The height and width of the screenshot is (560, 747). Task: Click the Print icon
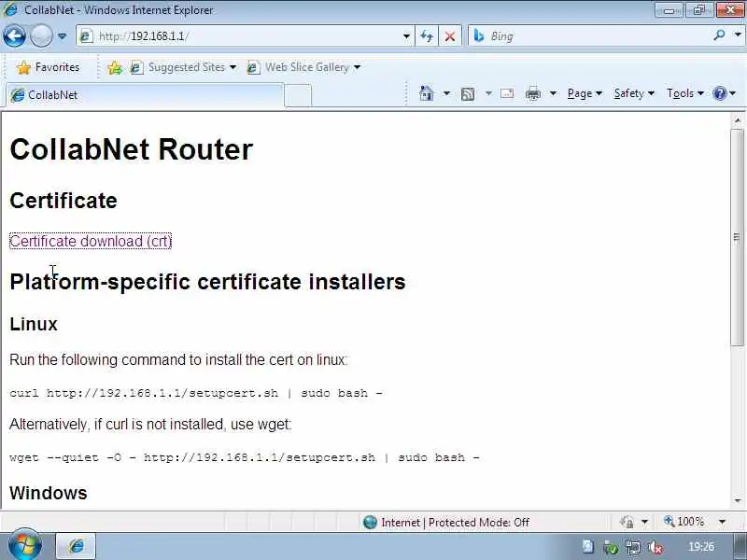click(x=532, y=94)
